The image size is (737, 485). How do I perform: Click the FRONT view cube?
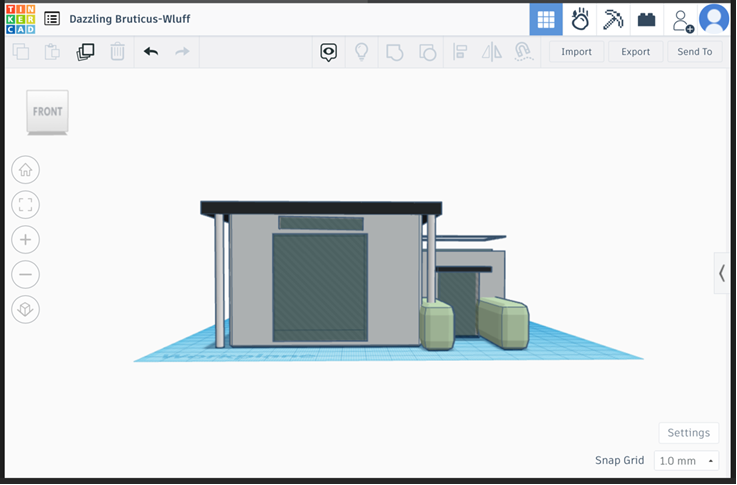[47, 112]
